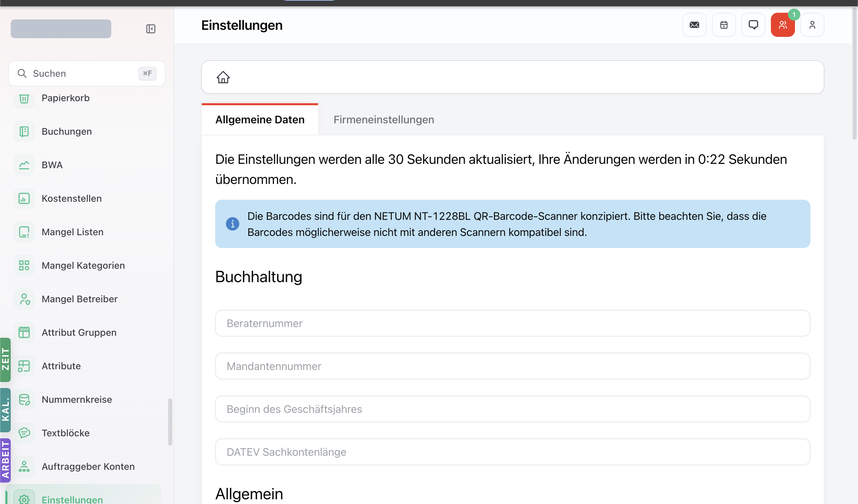
Task: Click the Auftraggeber Konten icon
Action: [24, 466]
